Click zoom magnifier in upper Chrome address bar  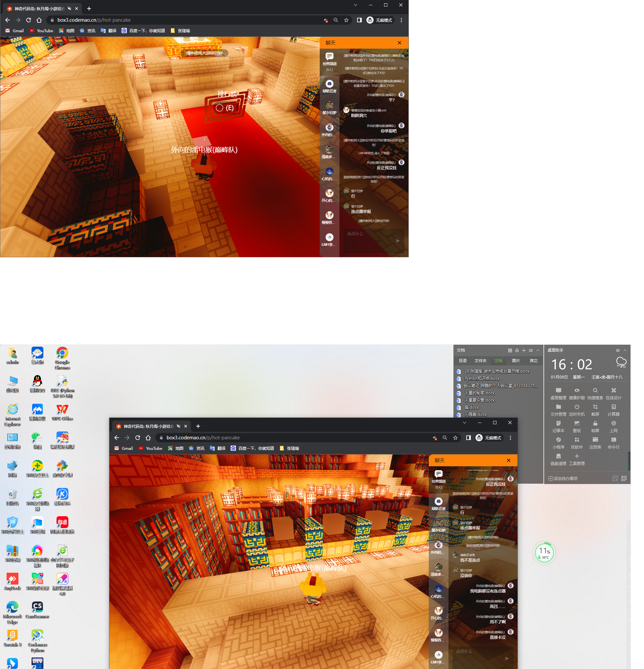pyautogui.click(x=336, y=20)
